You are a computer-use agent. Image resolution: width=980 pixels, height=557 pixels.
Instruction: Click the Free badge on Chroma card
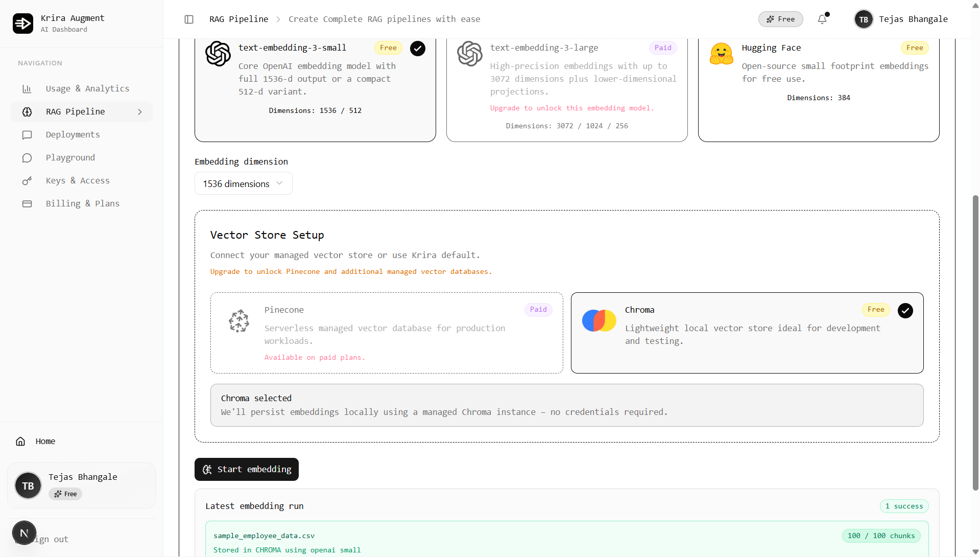(876, 310)
